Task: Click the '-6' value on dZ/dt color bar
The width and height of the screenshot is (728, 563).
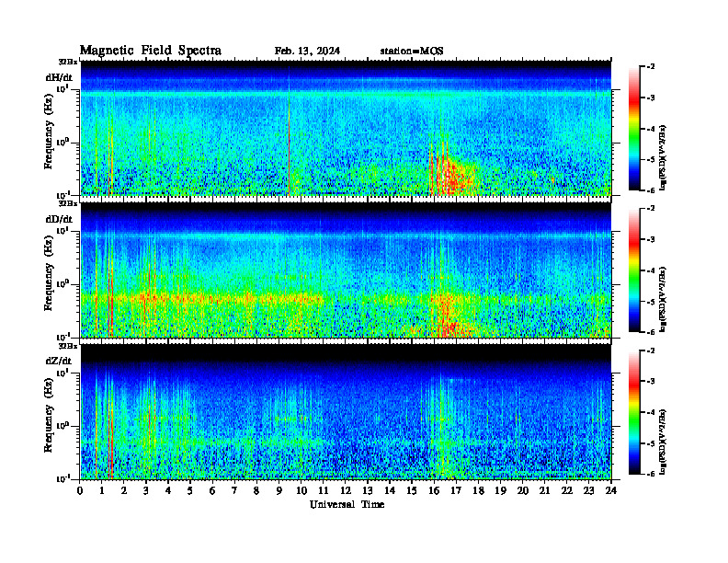Action: point(651,474)
